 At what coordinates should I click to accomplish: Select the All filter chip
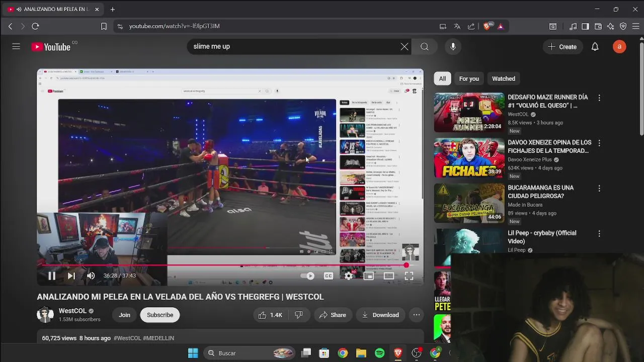point(442,78)
